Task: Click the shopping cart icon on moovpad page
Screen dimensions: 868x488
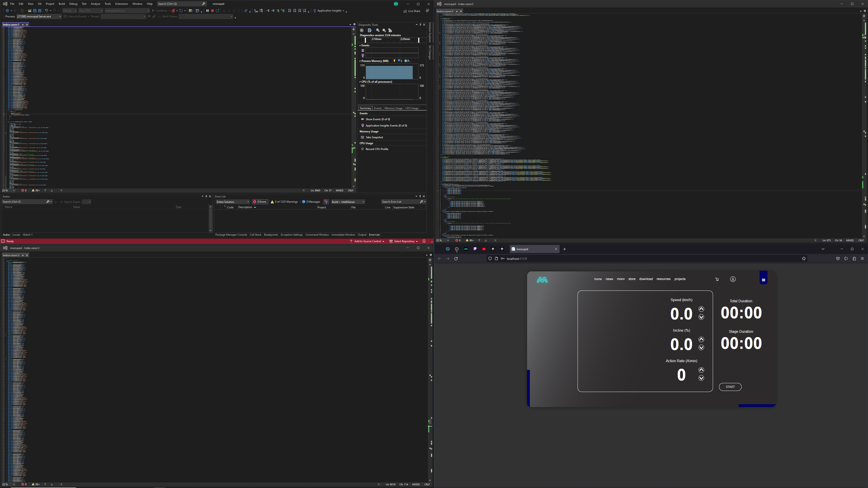Action: point(717,279)
